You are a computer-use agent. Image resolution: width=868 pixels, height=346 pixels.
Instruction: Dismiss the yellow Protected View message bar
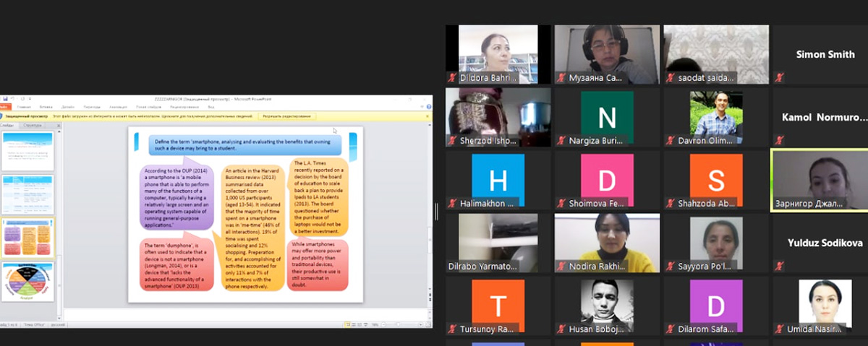[x=427, y=116]
